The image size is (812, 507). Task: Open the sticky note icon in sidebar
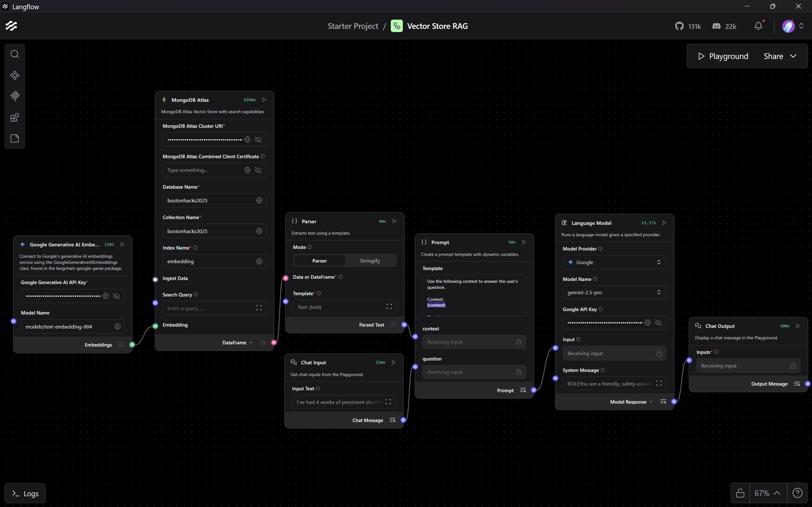(x=14, y=139)
